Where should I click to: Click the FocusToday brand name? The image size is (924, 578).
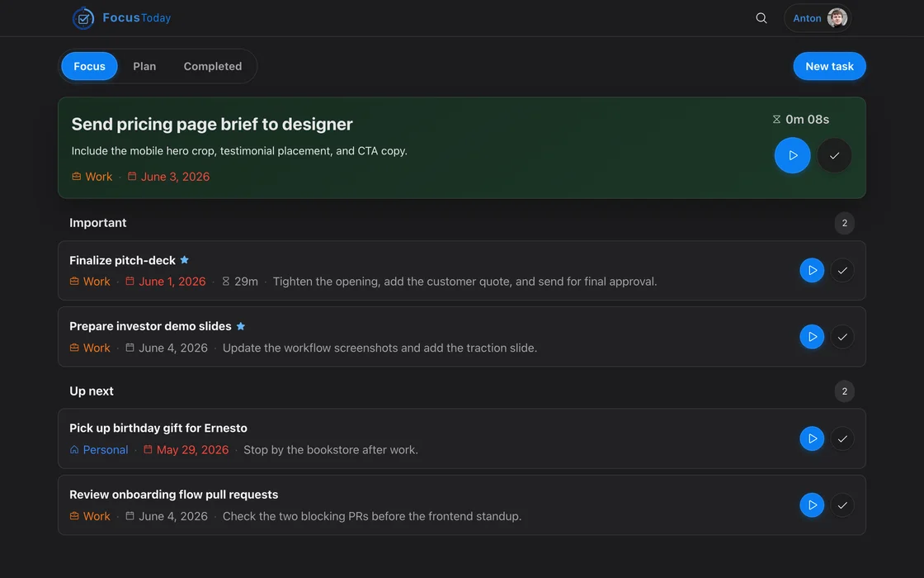(x=137, y=17)
